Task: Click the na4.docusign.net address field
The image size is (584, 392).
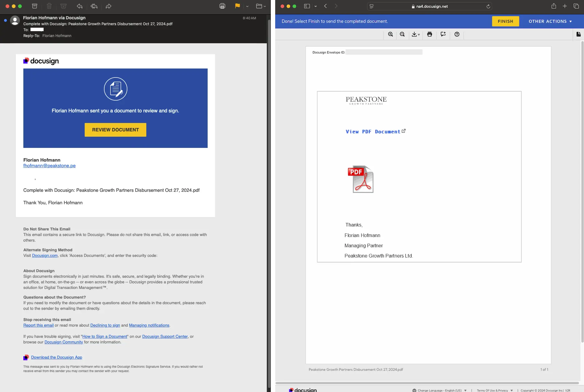Action: pos(430,6)
